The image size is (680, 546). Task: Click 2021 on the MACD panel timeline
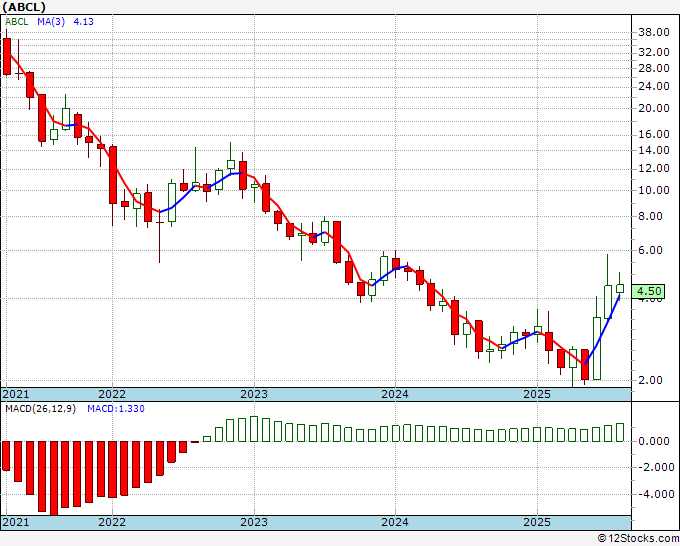[16, 522]
